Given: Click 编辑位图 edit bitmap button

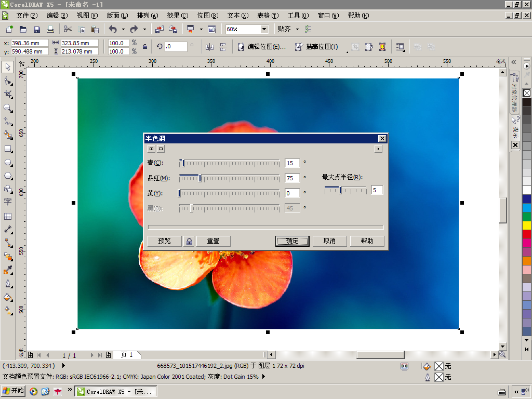Looking at the screenshot, I should [262, 47].
